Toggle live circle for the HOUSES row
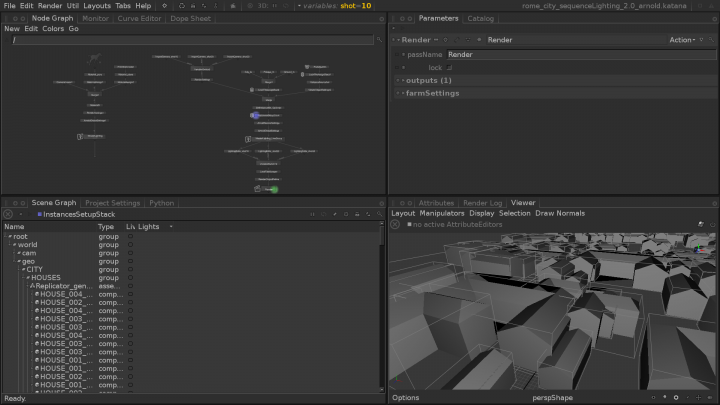 pyautogui.click(x=130, y=277)
